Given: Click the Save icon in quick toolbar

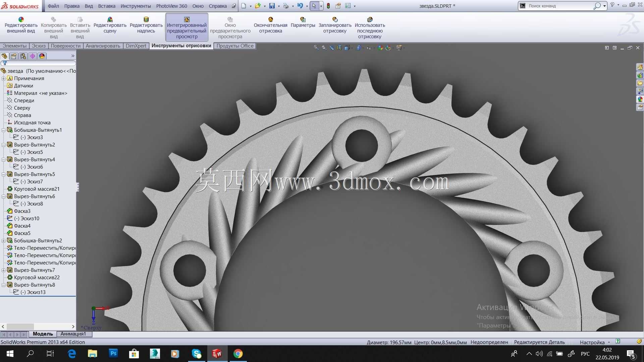Looking at the screenshot, I should (x=272, y=6).
